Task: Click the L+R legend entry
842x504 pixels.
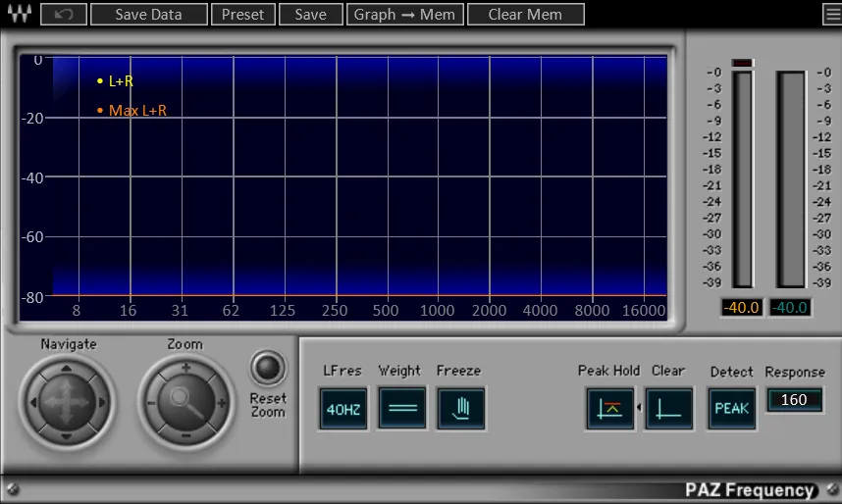Action: (115, 81)
